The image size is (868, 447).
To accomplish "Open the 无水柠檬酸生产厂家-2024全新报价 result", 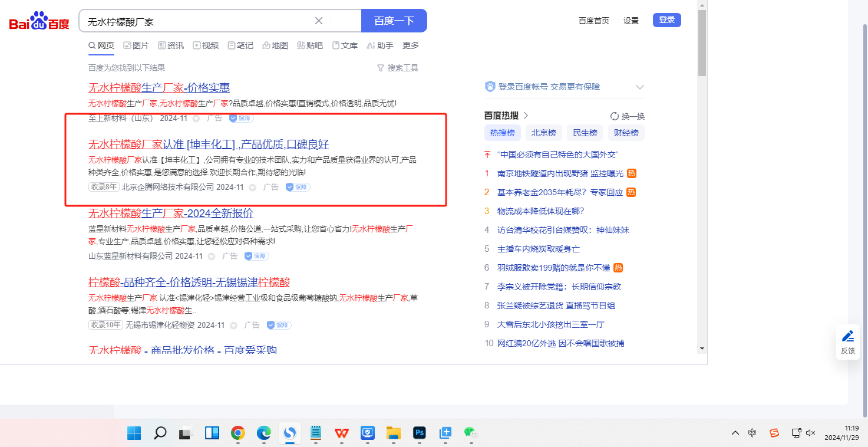I will tap(171, 213).
